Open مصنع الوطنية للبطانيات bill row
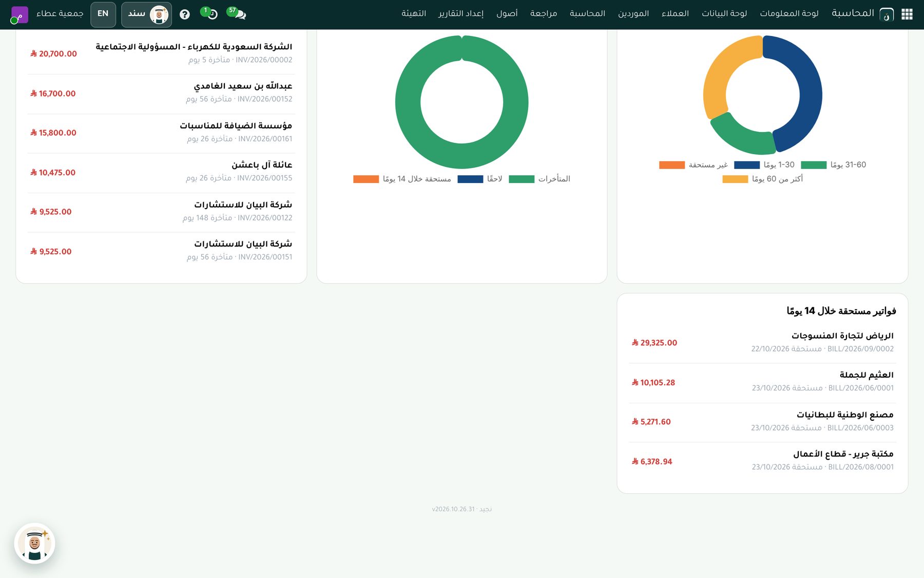924x578 pixels. pos(762,422)
